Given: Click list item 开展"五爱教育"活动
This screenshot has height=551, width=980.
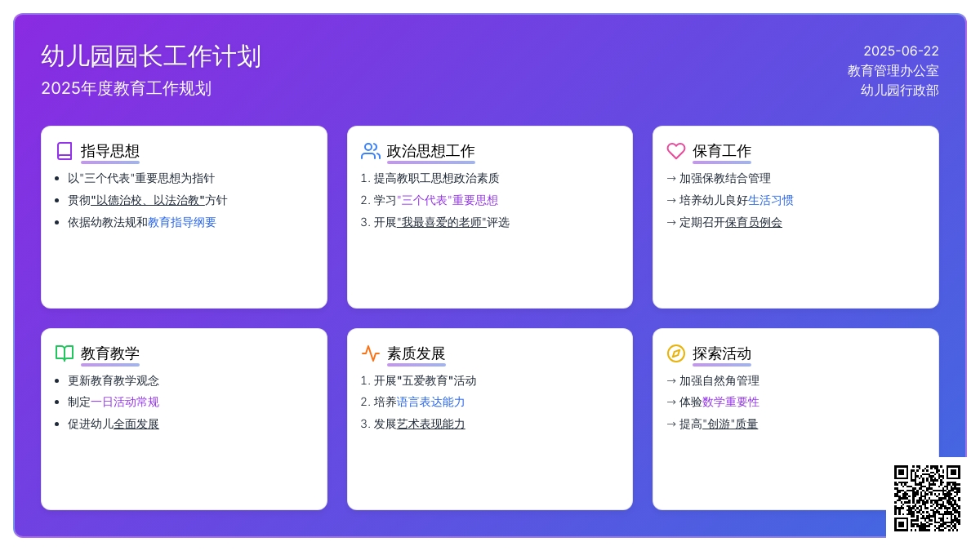Looking at the screenshot, I should pyautogui.click(x=425, y=380).
